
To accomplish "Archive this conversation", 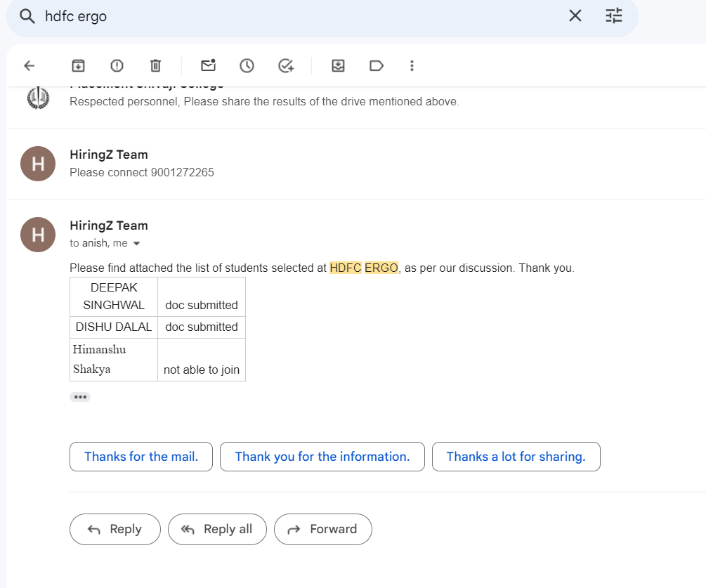I will click(79, 66).
